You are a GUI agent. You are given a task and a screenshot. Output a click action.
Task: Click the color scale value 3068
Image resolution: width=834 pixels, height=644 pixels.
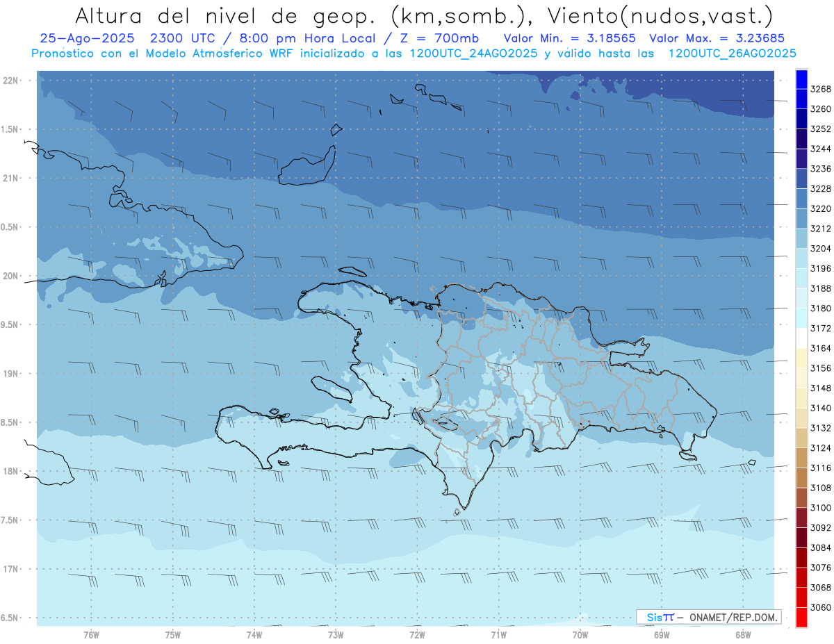coord(821,587)
